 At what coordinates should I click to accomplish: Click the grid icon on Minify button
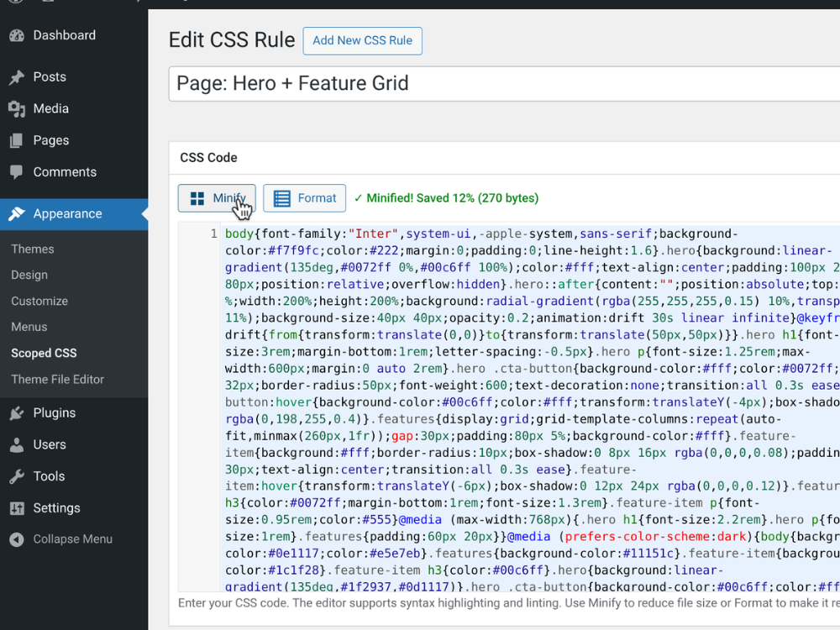coord(197,199)
